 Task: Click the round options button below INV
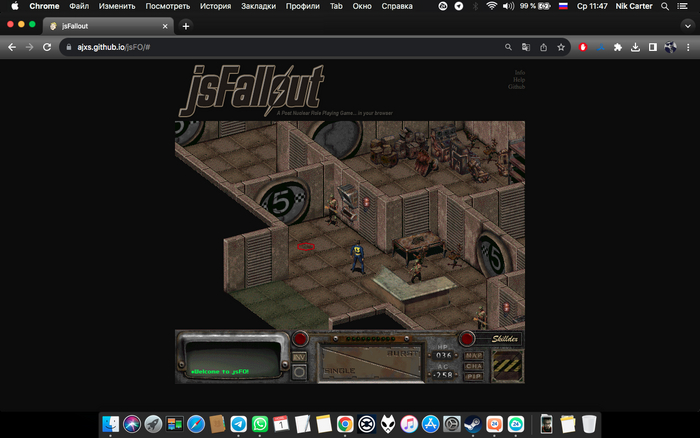point(300,372)
